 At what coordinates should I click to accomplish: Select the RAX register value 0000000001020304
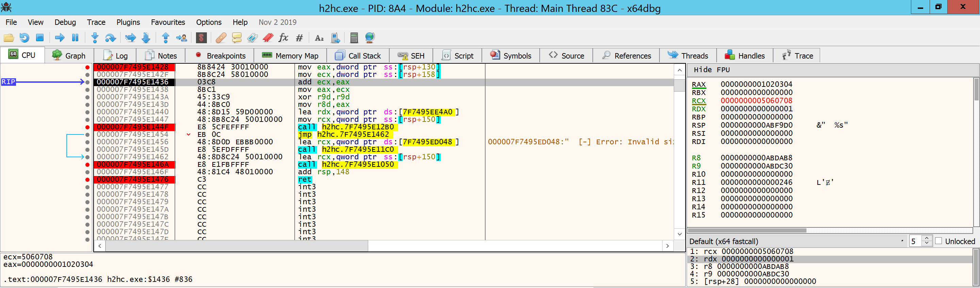pos(756,84)
